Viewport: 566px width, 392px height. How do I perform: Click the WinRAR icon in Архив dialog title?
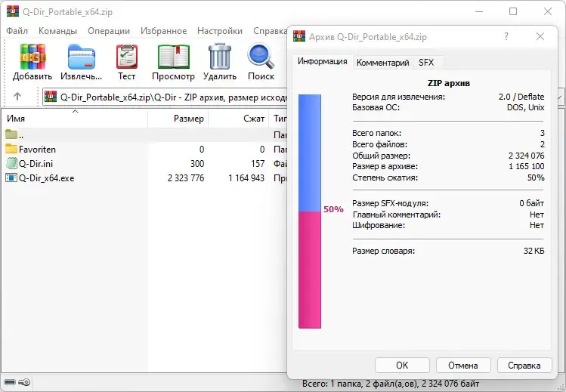(299, 36)
